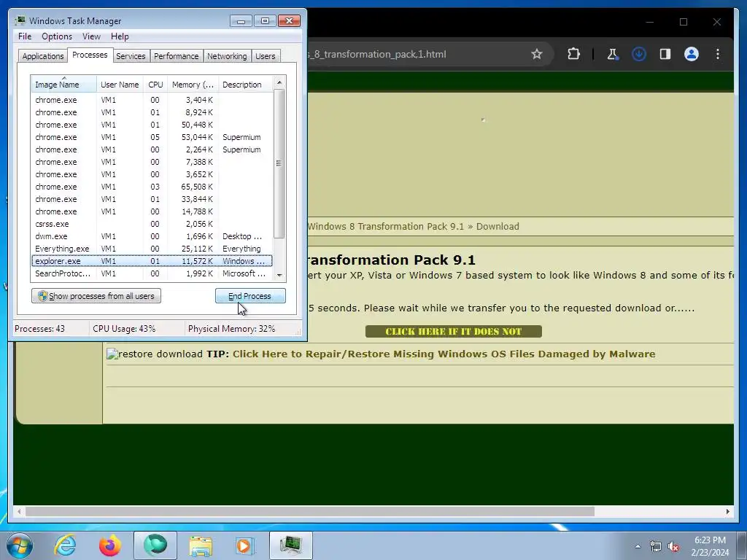Select the explorer.exe process row
The width and height of the screenshot is (747, 560).
(152, 261)
